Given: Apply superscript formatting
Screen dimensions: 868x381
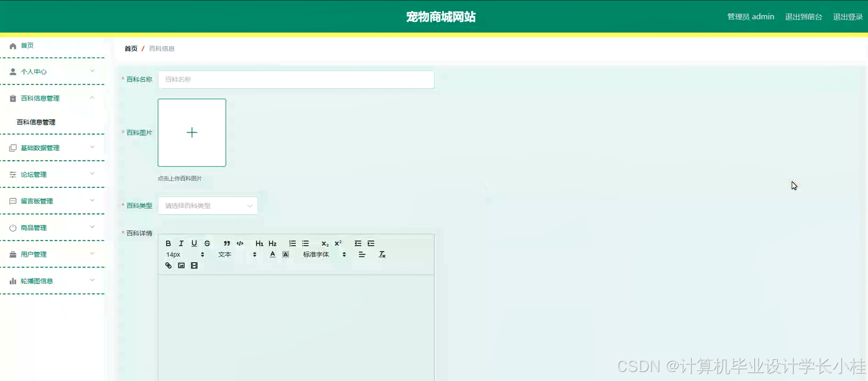Looking at the screenshot, I should (x=338, y=244).
